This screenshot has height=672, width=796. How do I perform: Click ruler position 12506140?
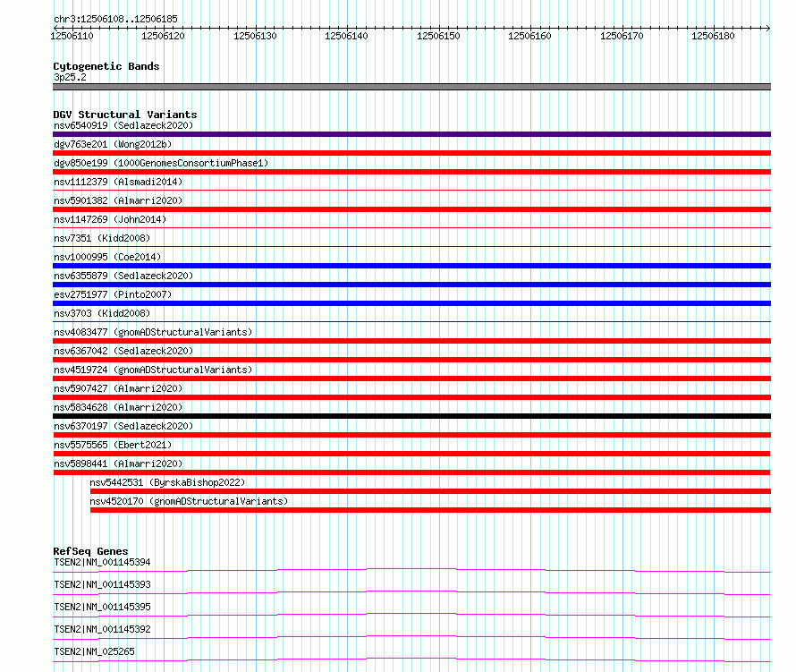347,36
